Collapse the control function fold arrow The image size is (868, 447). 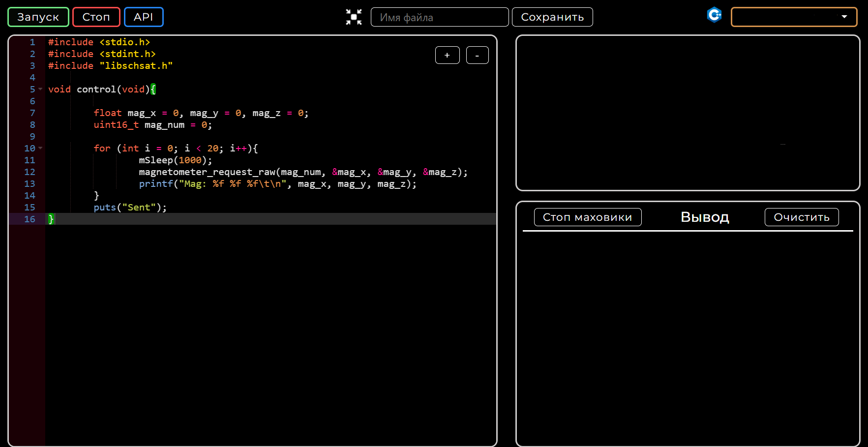40,89
